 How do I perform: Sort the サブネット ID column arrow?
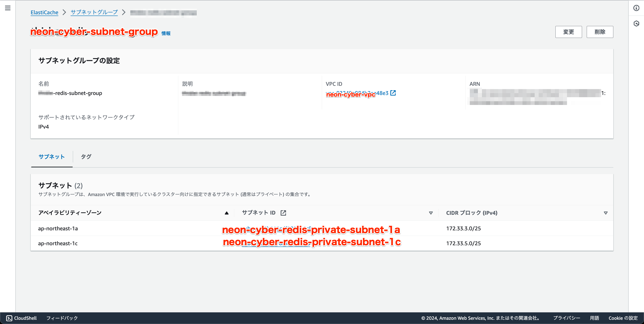click(x=431, y=213)
